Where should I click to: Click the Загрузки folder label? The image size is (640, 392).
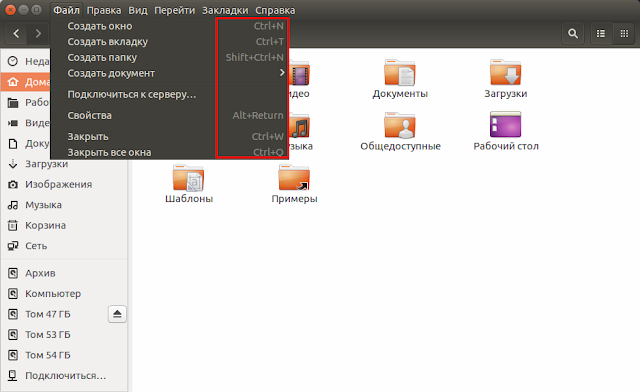[506, 94]
